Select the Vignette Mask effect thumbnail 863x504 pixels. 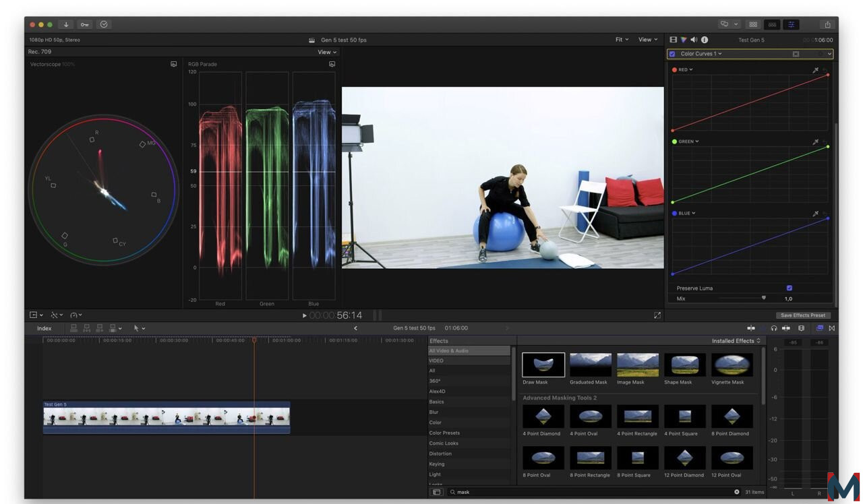point(732,365)
